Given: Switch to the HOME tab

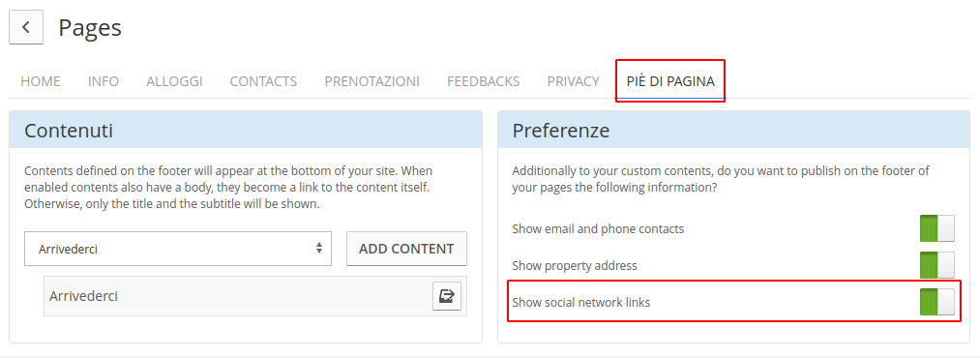Looking at the screenshot, I should pos(41,81).
